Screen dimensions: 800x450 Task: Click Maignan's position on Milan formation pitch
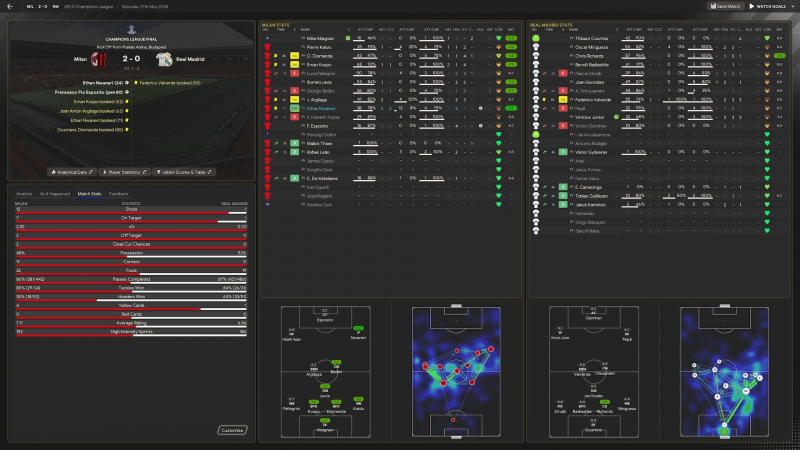325,424
